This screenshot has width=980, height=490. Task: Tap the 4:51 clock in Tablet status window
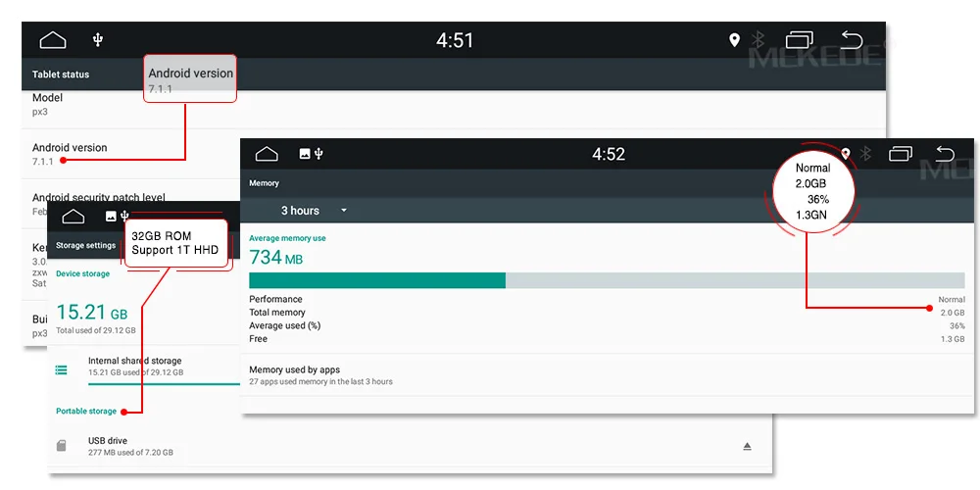pyautogui.click(x=455, y=40)
